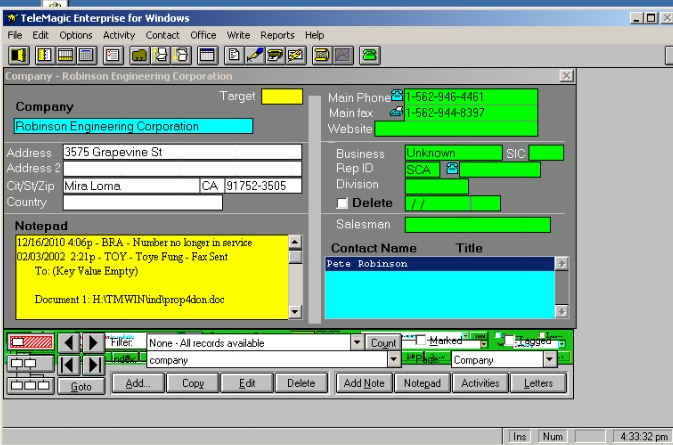This screenshot has height=445, width=673.
Task: Select the two-box level hierarchy icon
Action: tap(31, 364)
